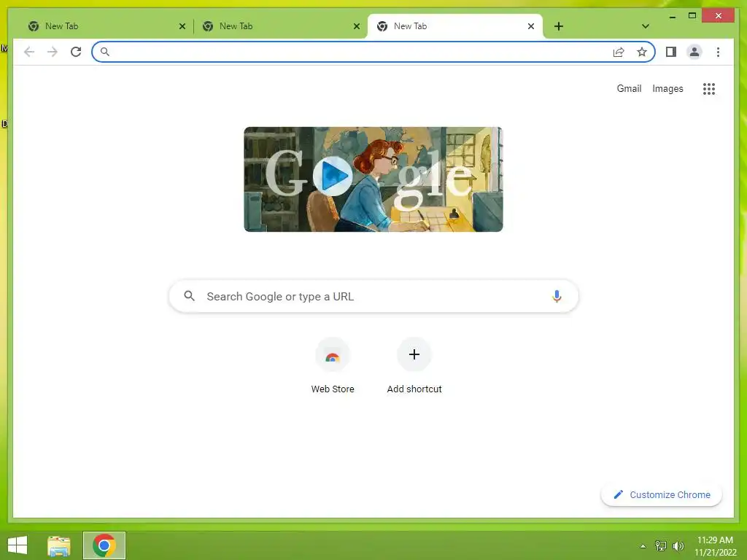The width and height of the screenshot is (747, 560).
Task: Open the Web Store shortcut
Action: tap(333, 366)
